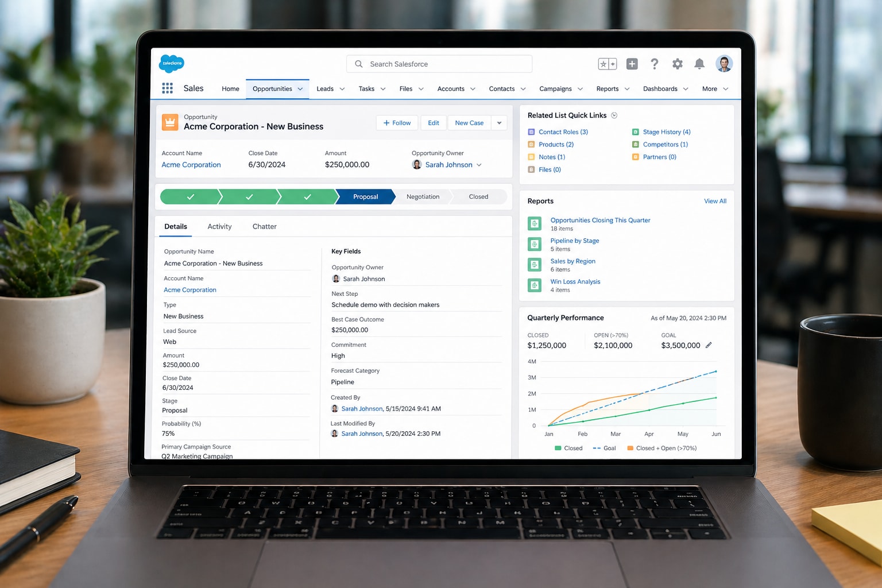Click the Files list icon
The height and width of the screenshot is (588, 882).
pos(531,170)
